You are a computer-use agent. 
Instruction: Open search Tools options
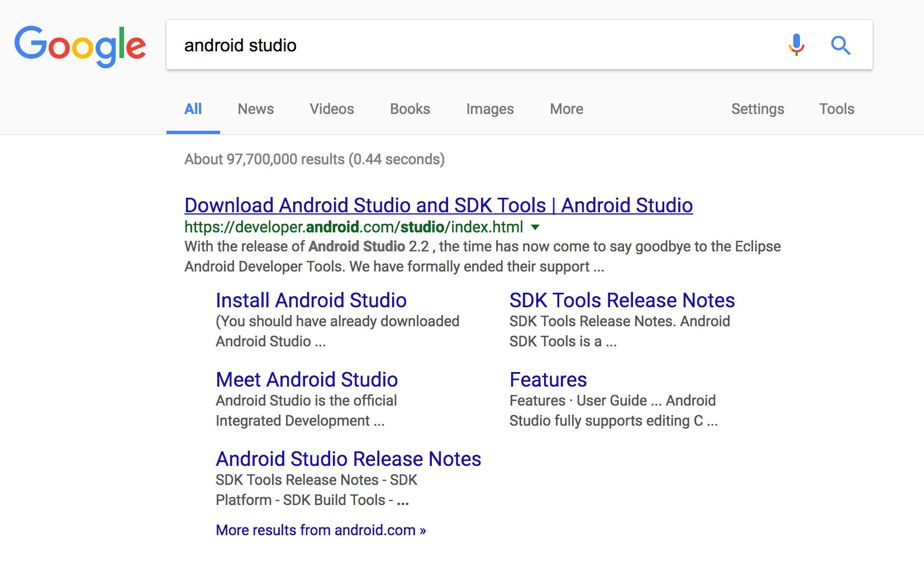point(836,109)
